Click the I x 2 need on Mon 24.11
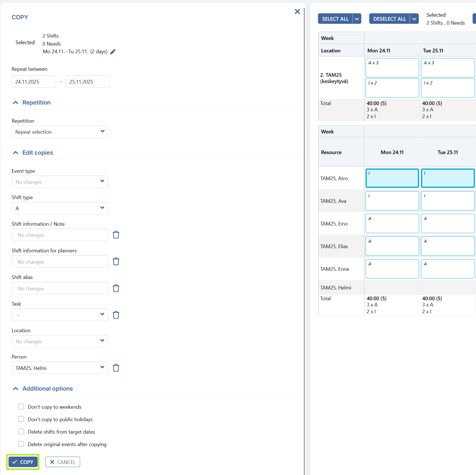 (x=392, y=88)
